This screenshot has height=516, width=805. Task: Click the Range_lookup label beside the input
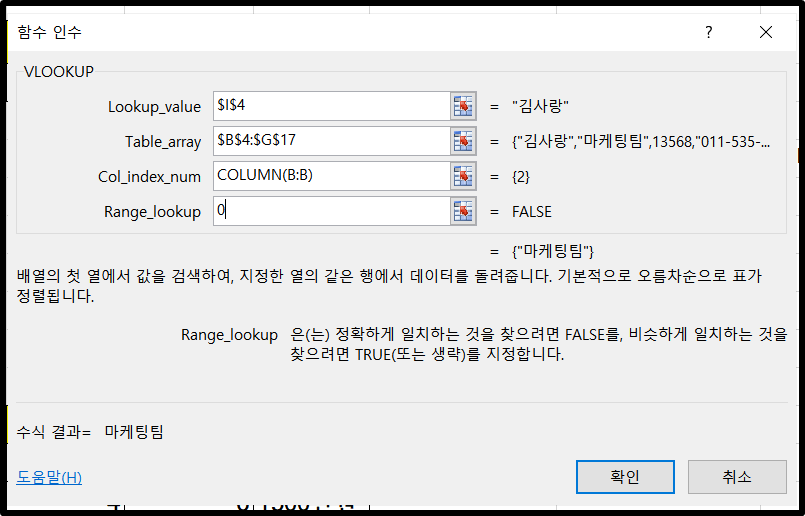[152, 212]
